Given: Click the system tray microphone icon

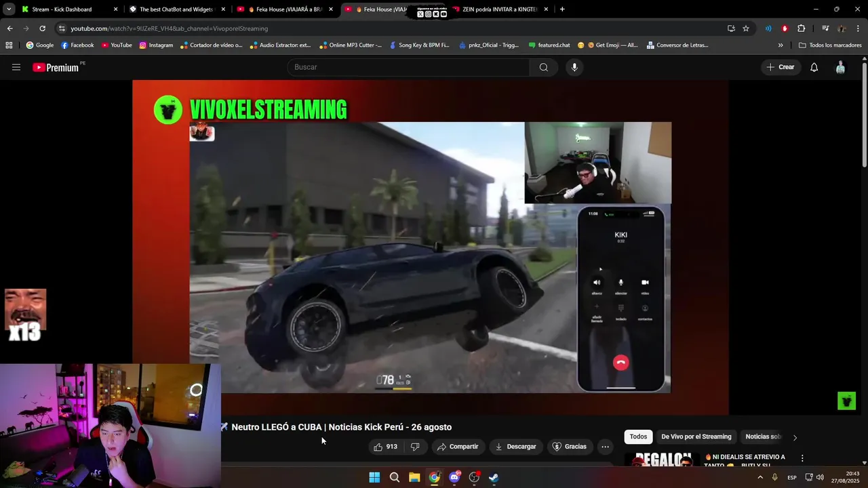Looking at the screenshot, I should (774, 477).
